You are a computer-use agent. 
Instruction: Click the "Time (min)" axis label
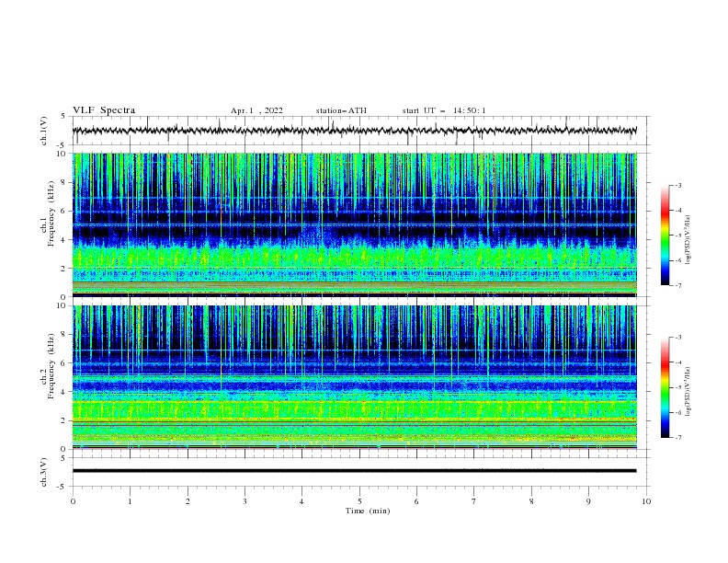368,511
